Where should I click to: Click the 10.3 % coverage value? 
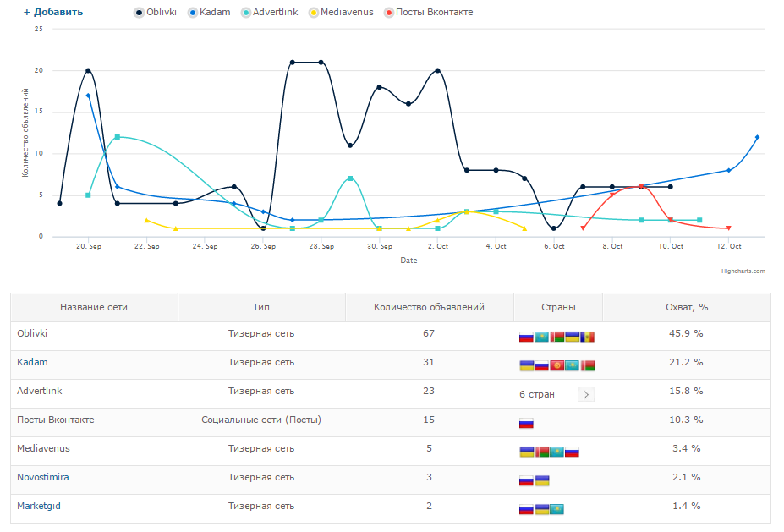(687, 420)
